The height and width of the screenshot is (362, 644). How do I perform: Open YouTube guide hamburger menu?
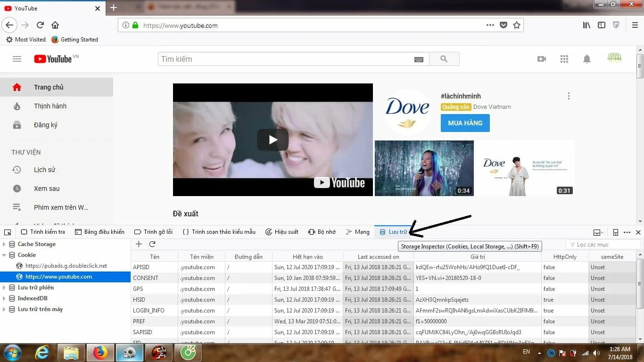(17, 59)
